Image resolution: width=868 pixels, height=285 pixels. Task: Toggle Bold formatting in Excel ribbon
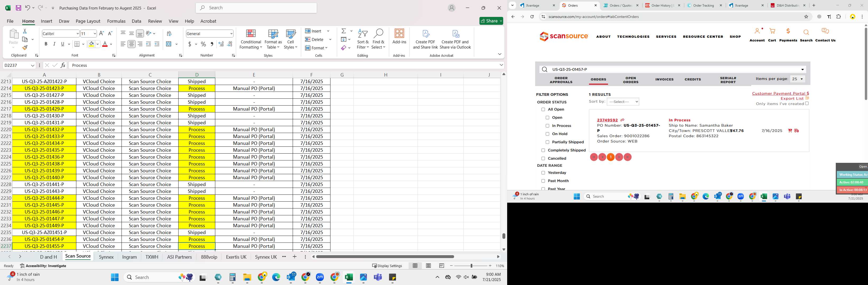[x=46, y=44]
